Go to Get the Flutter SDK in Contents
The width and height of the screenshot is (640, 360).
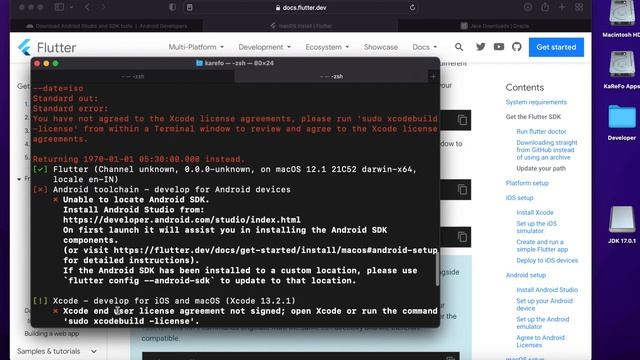click(x=533, y=117)
